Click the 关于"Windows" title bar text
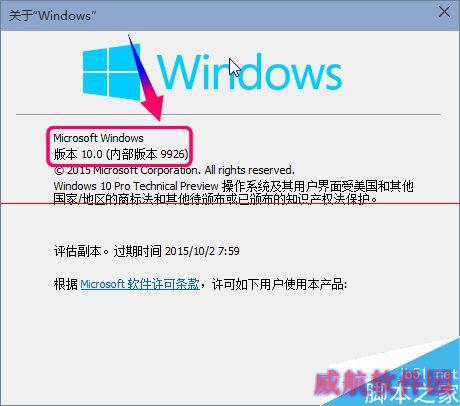 (x=53, y=15)
